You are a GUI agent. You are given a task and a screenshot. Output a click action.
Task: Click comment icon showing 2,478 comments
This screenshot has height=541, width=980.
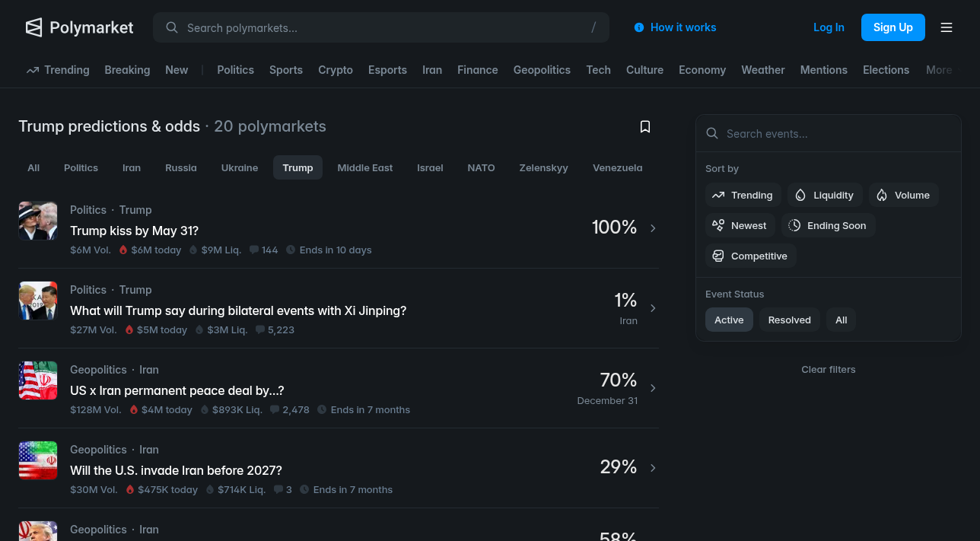tap(275, 409)
